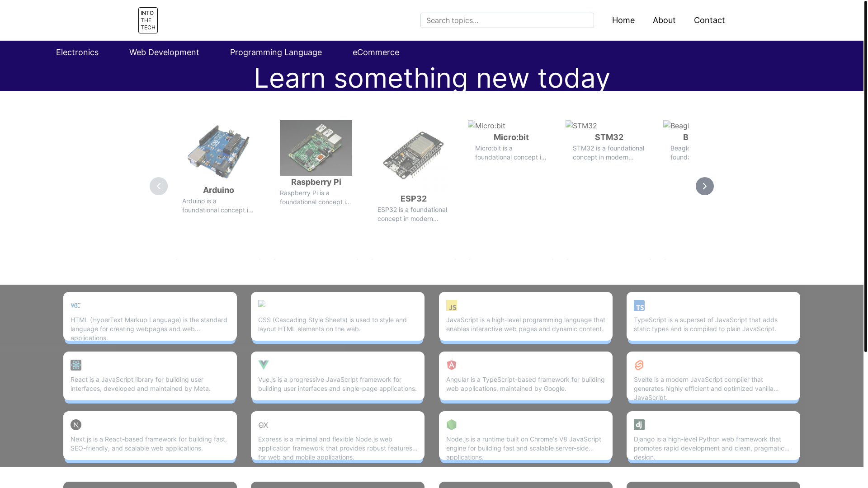868x488 pixels.
Task: Click the Angular shield icon
Action: click(x=452, y=365)
